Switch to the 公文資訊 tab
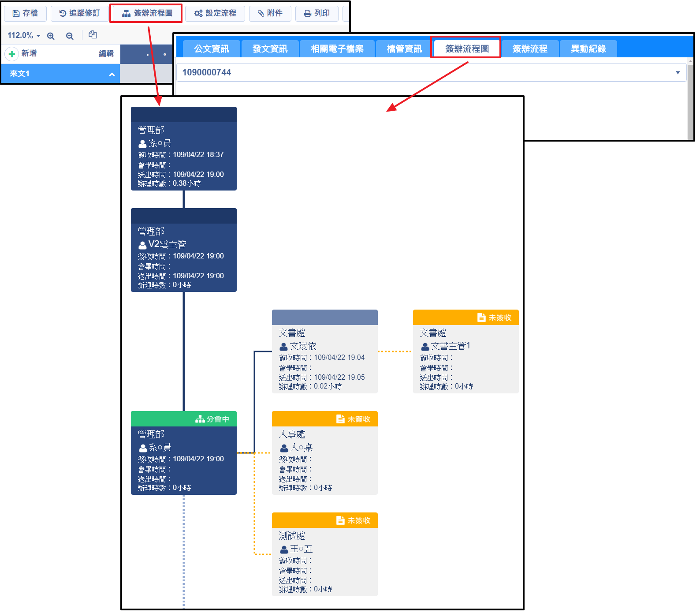The image size is (700, 613). tap(212, 49)
